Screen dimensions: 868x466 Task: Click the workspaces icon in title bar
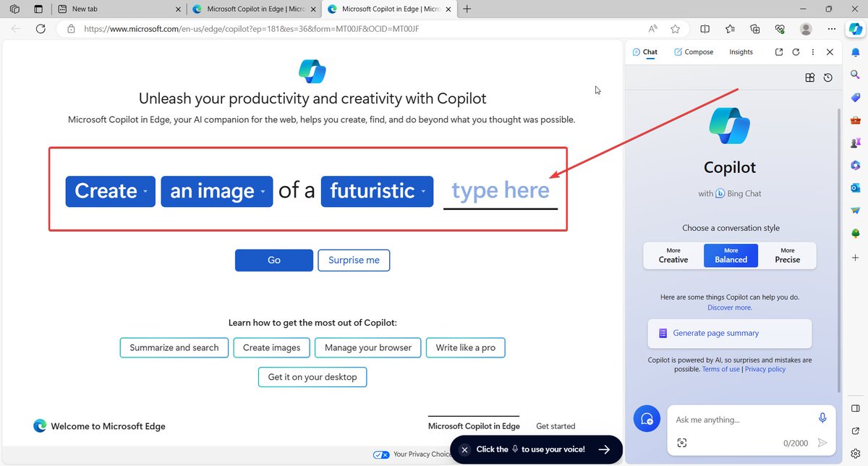click(x=14, y=9)
